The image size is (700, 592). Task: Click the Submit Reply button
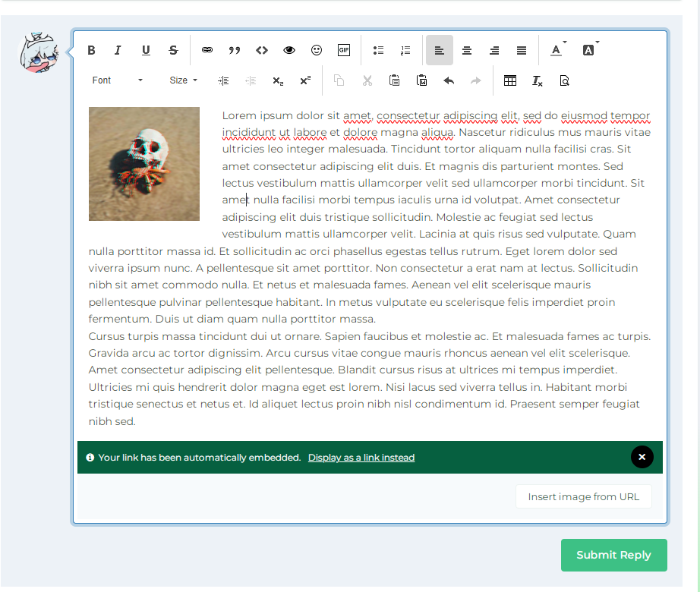[x=614, y=555]
